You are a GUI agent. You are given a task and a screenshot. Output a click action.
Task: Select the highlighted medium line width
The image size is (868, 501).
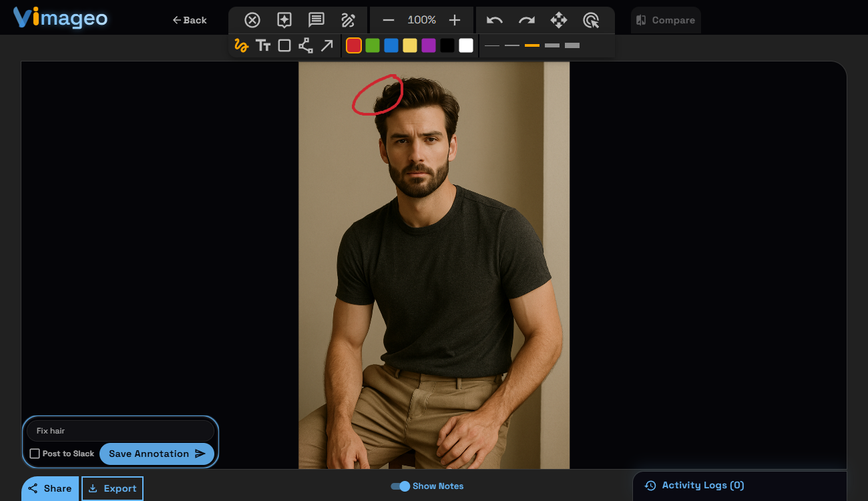pyautogui.click(x=532, y=45)
